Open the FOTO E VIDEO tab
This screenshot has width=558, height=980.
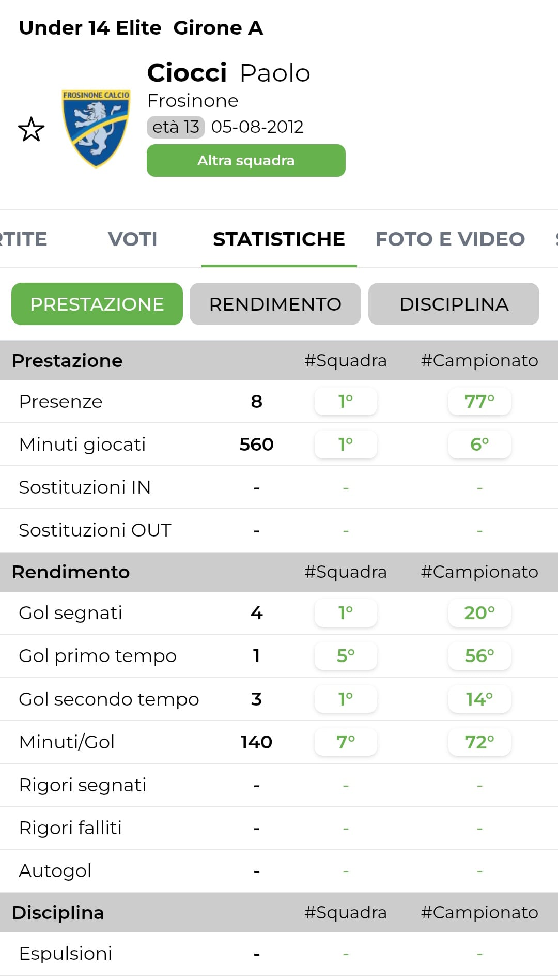450,239
